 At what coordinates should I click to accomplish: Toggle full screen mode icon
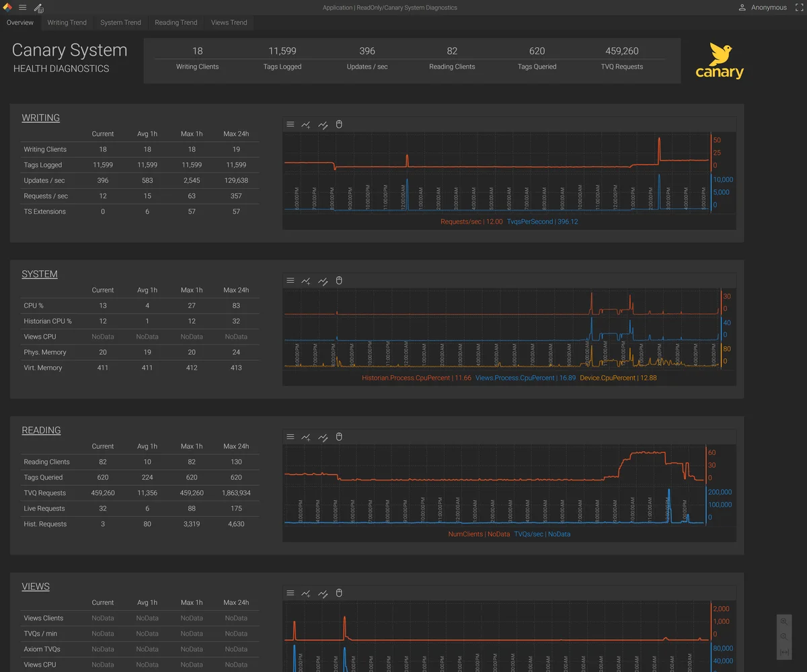tap(799, 7)
